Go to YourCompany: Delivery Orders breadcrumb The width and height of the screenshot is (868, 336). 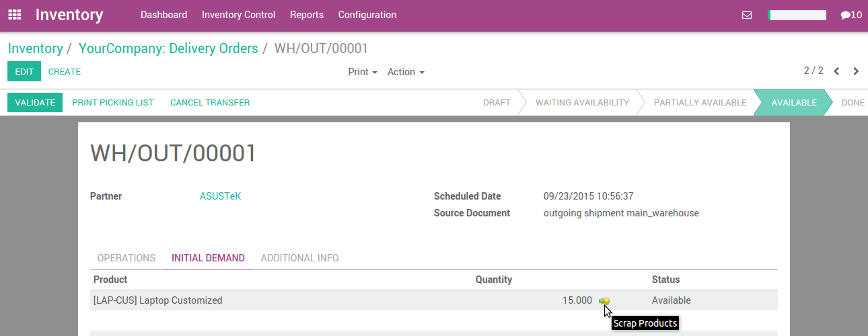coord(168,48)
